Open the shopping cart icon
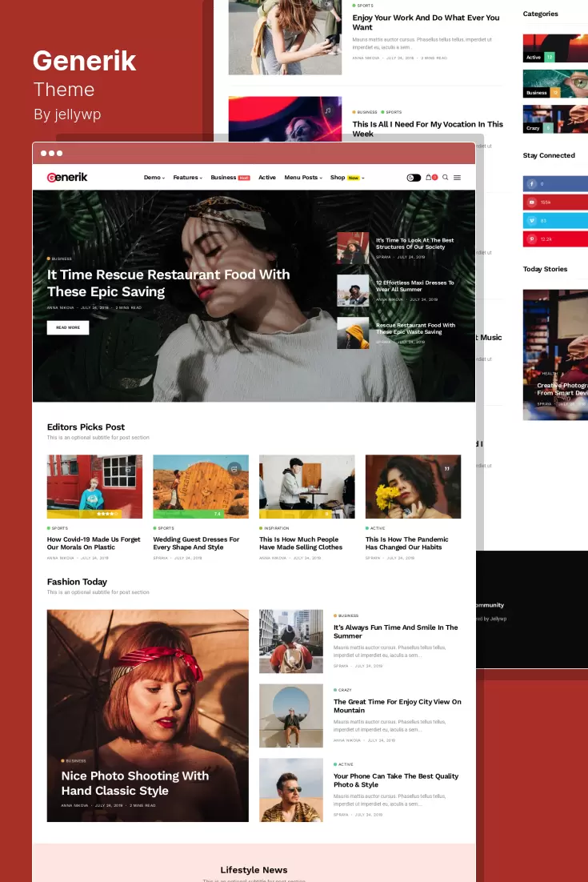The width and height of the screenshot is (588, 882). click(x=429, y=177)
